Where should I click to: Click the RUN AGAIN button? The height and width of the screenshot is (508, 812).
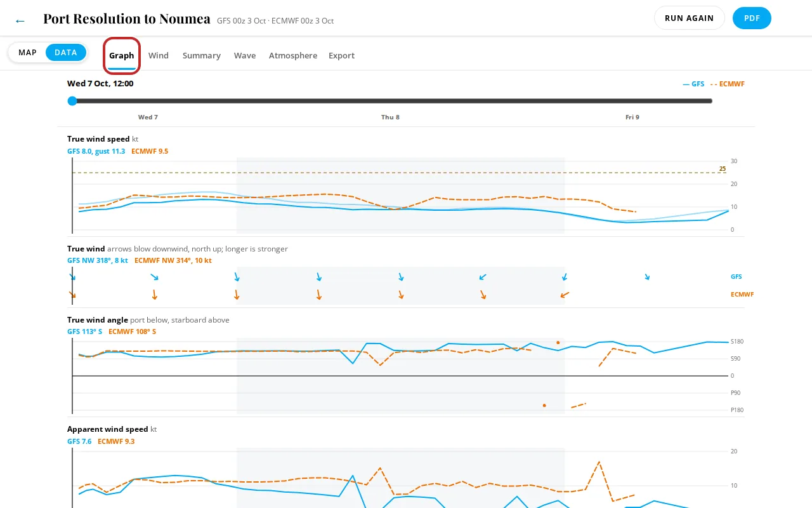(690, 18)
